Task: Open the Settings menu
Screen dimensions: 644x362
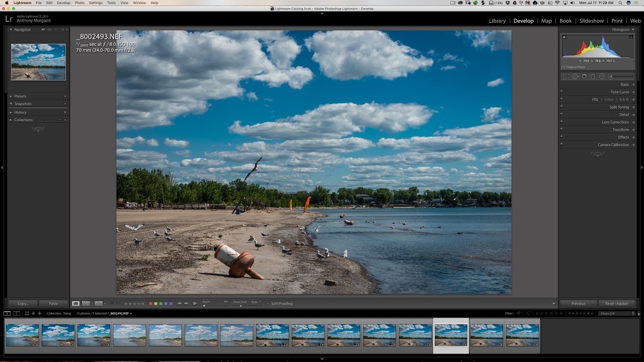Action: coord(96,3)
